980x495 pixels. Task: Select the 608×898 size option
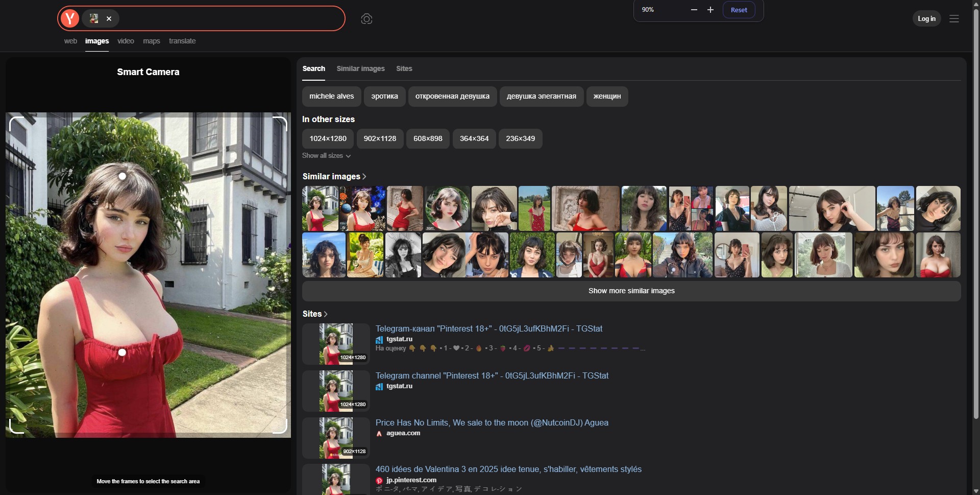tap(428, 138)
